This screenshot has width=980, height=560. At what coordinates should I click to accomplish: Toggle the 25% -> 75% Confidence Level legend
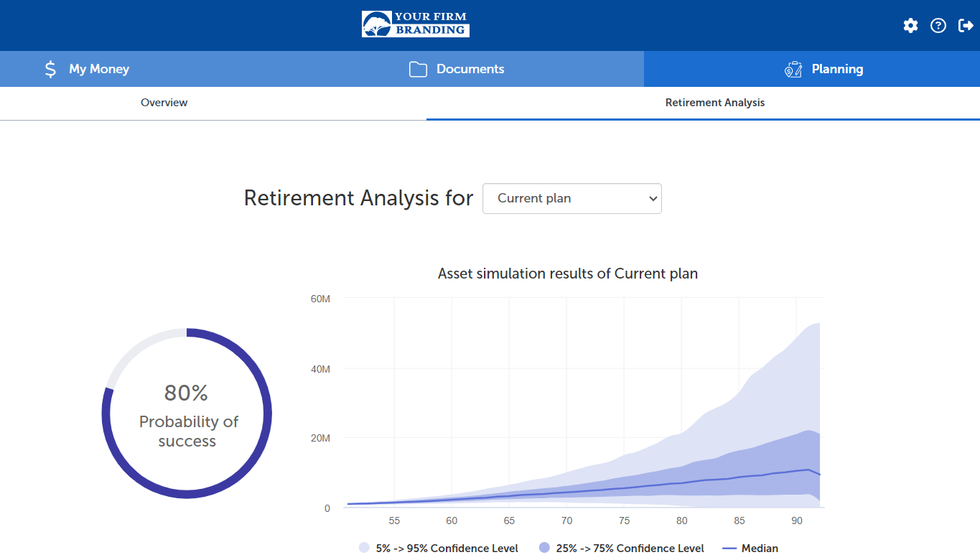coord(622,548)
